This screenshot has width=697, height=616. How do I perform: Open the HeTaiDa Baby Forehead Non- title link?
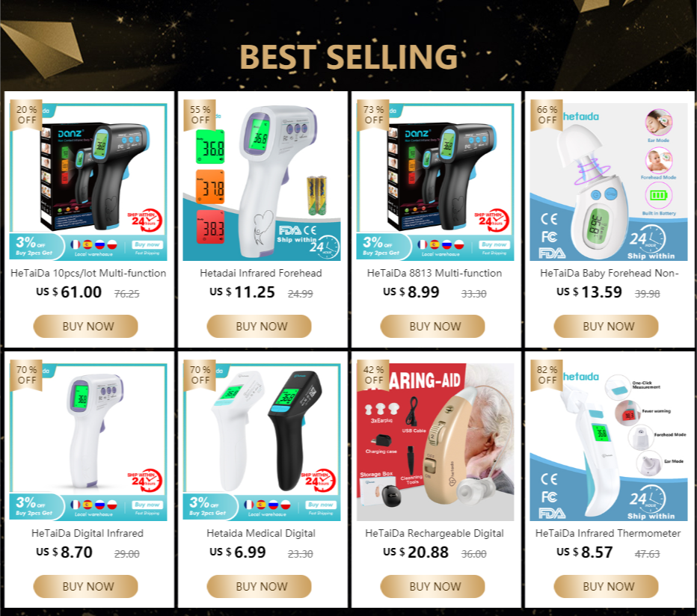[609, 273]
